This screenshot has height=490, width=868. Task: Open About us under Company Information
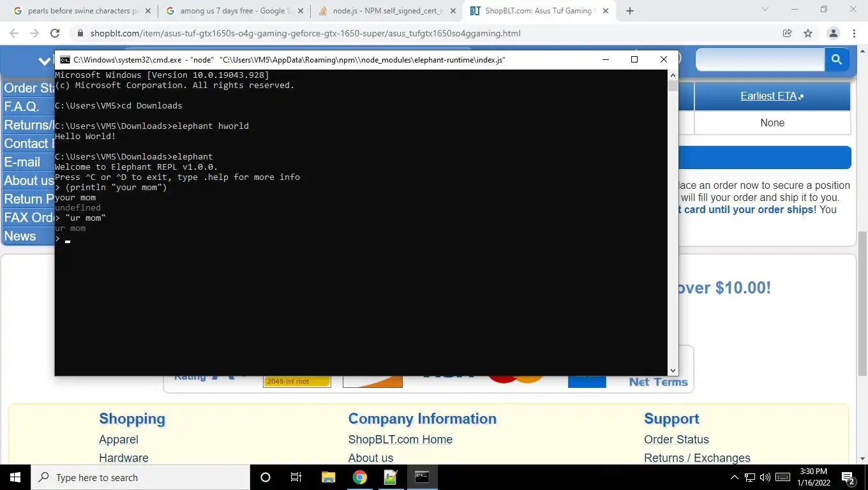coord(371,458)
